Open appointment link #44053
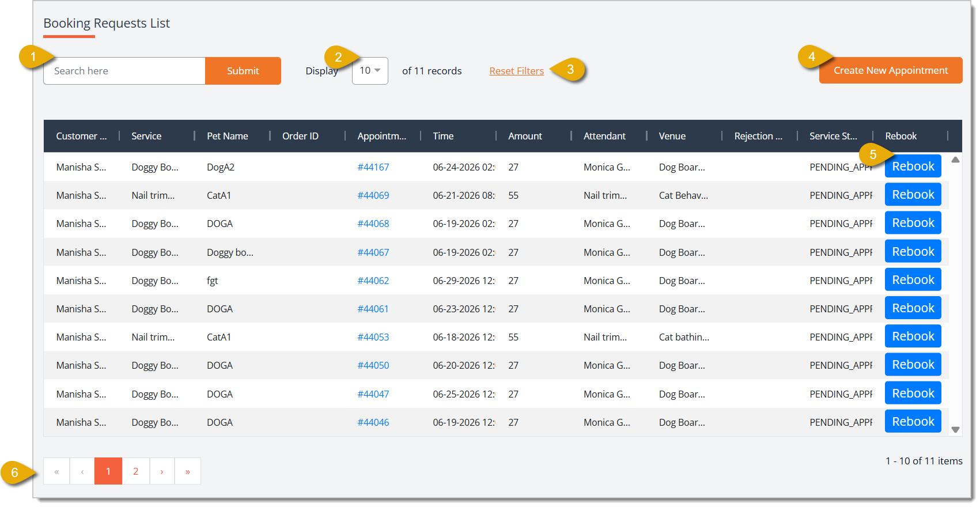The width and height of the screenshot is (980, 507). coord(373,337)
